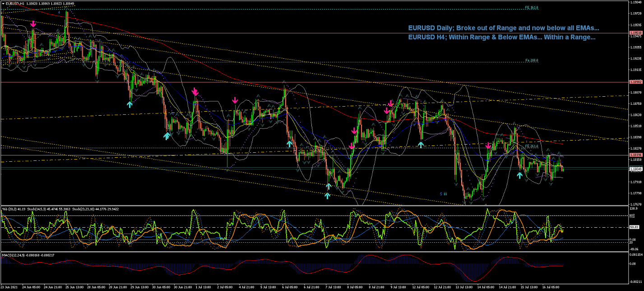Image resolution: width=644 pixels, height=291 pixels.
Task: Click the cyan arrow below the 6 Jul drop
Action: (289, 144)
